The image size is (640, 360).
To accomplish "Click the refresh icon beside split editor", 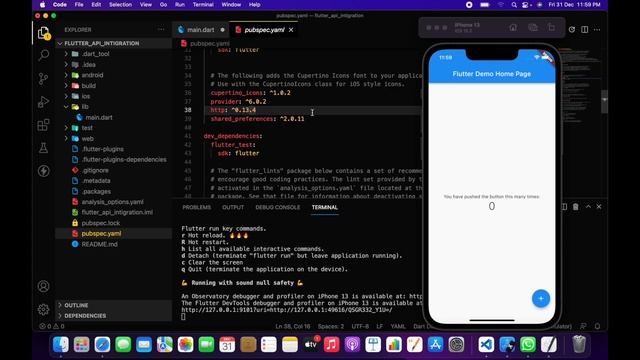I will 572,29.
